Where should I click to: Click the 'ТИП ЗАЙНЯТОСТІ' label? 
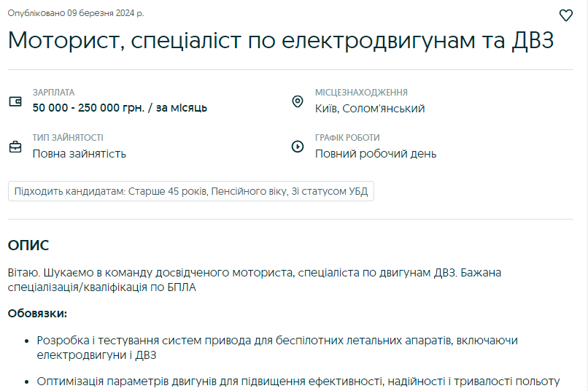tap(68, 137)
